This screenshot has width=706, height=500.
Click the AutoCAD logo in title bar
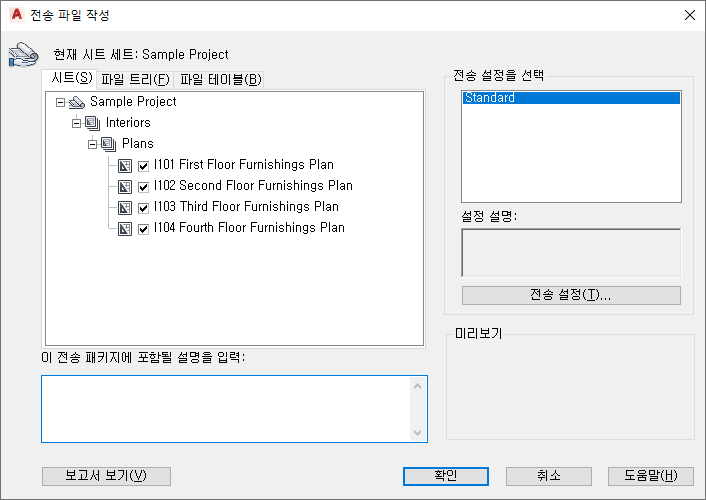point(16,15)
